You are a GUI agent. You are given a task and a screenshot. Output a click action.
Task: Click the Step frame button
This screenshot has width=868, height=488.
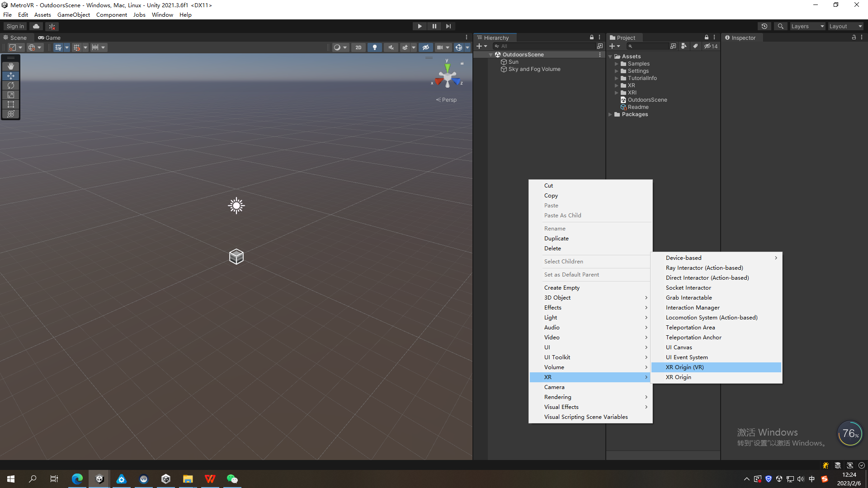click(x=448, y=26)
